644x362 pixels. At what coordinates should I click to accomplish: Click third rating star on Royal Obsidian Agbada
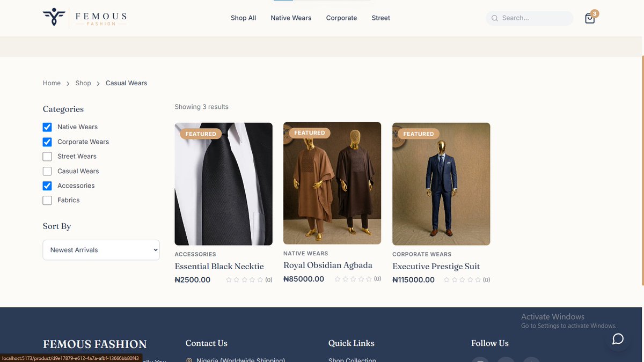pos(353,279)
